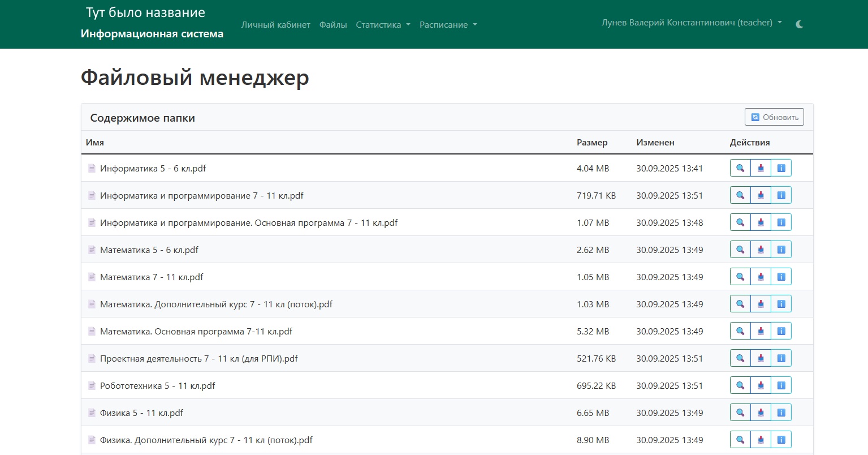Expand the Расписание dropdown

(448, 25)
